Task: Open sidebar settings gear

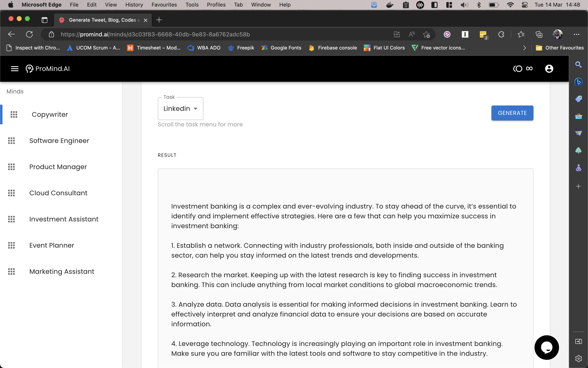Action: [x=578, y=359]
